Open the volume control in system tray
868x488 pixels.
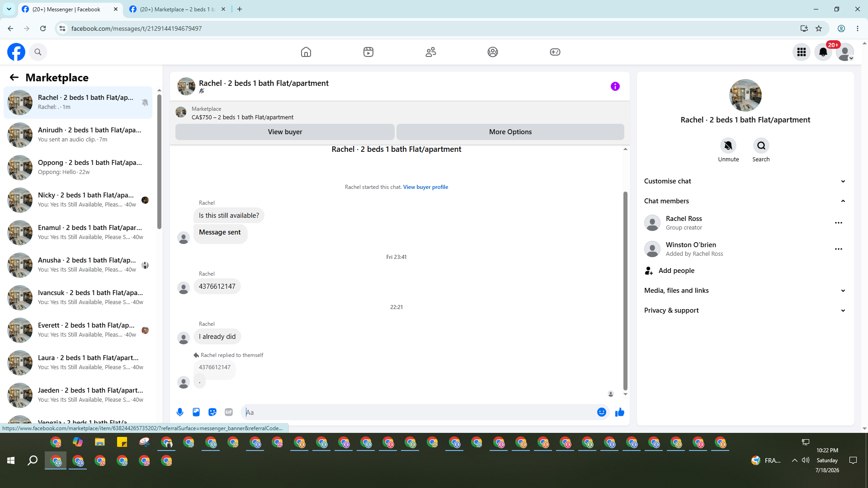coord(806,460)
